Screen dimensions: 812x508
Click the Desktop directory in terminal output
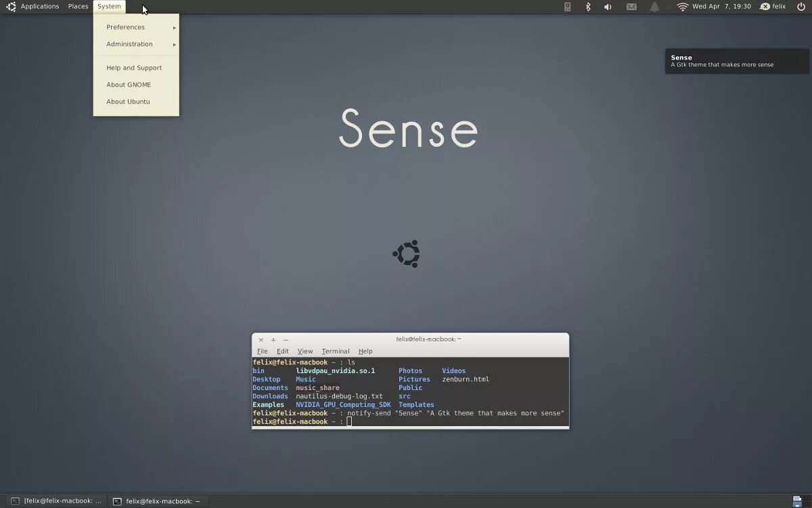pyautogui.click(x=267, y=379)
